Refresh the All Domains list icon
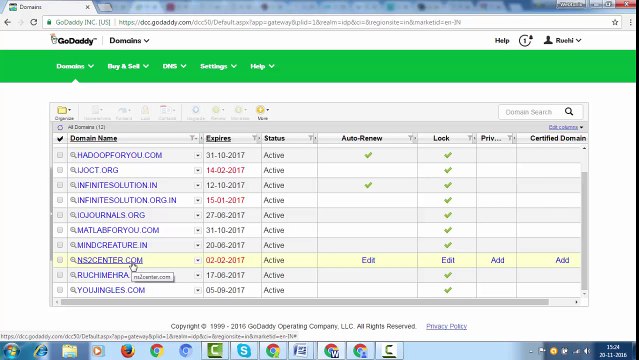 pos(60,127)
